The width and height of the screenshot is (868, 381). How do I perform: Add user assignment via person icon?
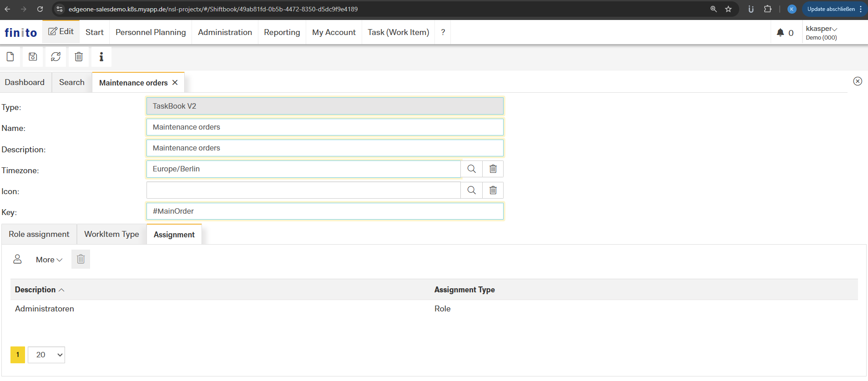(x=17, y=259)
